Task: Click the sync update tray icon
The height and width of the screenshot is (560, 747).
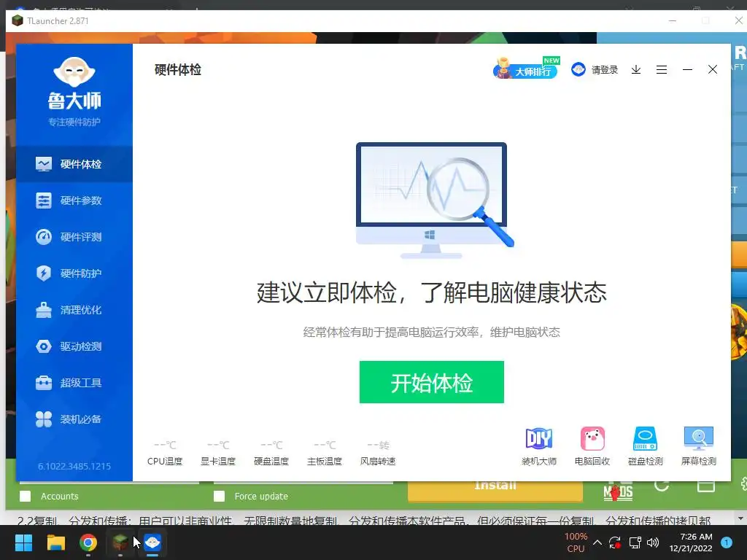Action: pos(615,542)
